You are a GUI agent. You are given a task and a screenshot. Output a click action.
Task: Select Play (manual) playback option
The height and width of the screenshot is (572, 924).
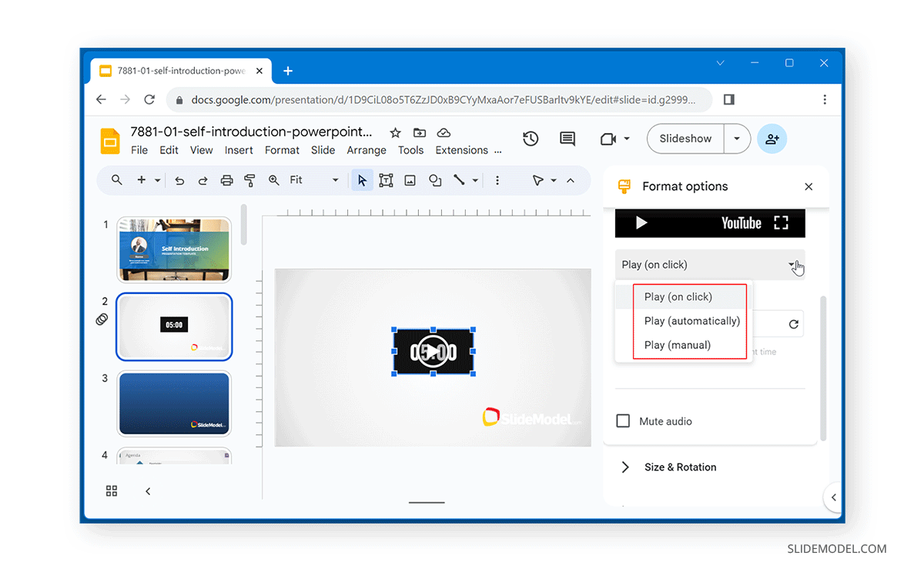point(677,345)
